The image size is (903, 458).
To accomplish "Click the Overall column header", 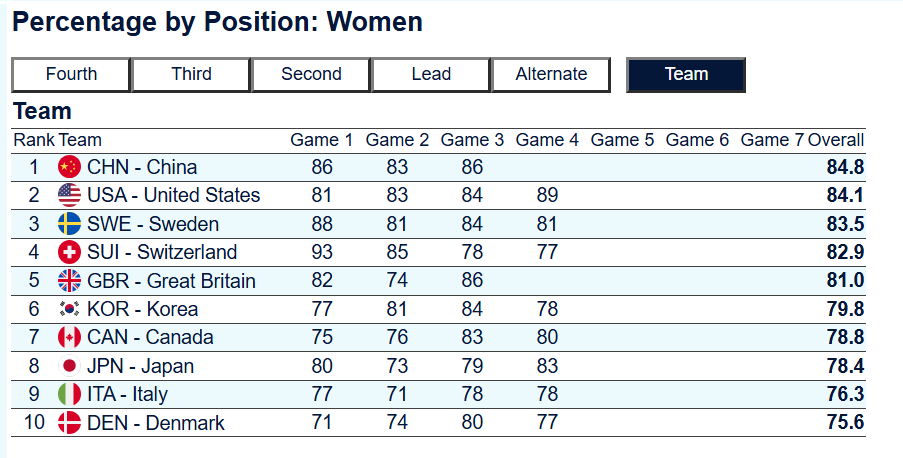I will (835, 140).
